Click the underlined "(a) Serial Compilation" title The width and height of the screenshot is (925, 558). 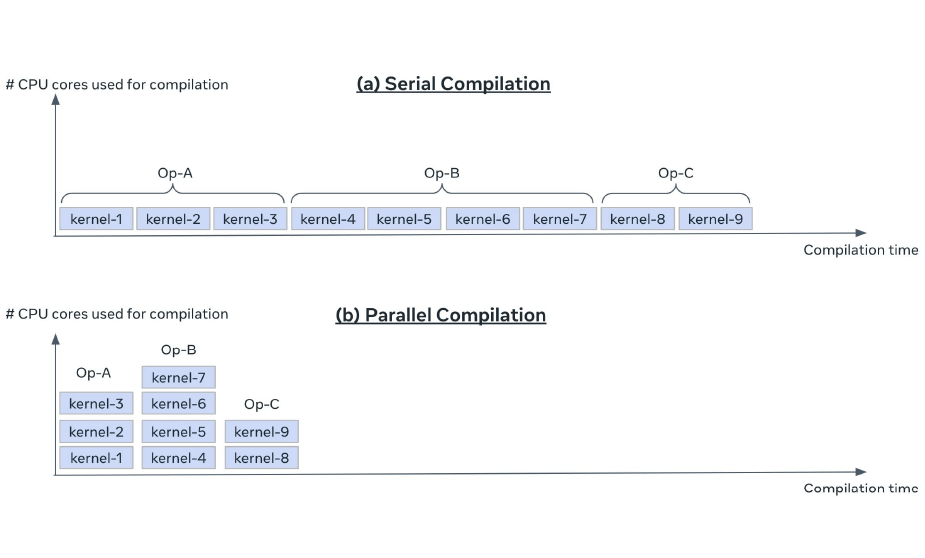pos(453,84)
